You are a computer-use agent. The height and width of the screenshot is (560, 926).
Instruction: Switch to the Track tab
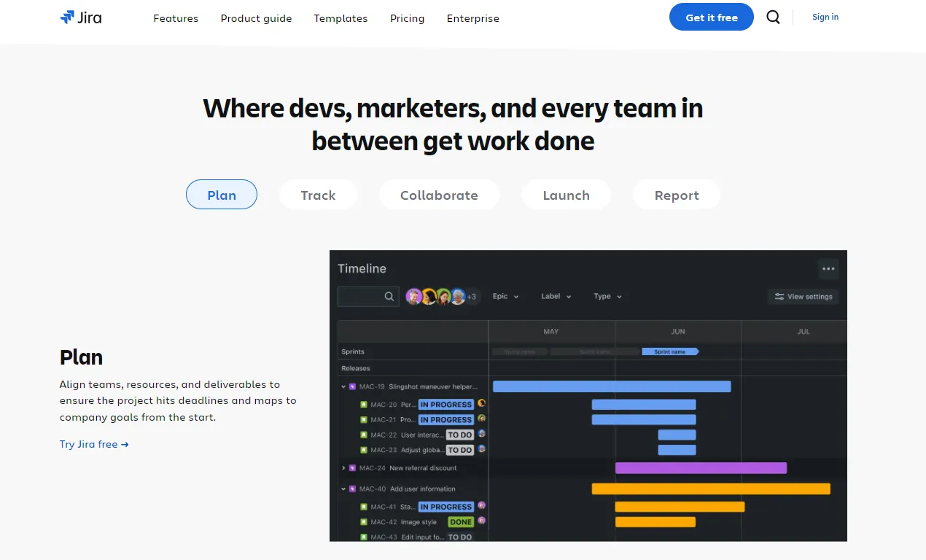[318, 195]
